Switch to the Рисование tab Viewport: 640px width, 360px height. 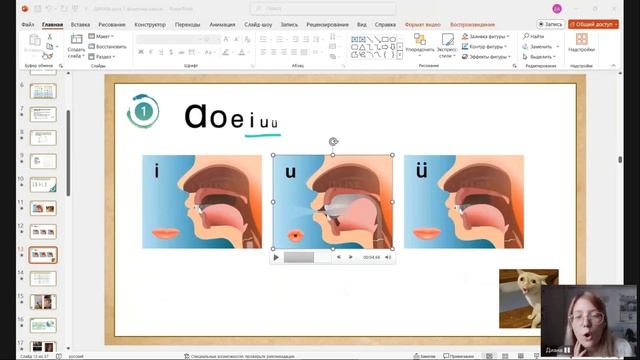(x=111, y=24)
